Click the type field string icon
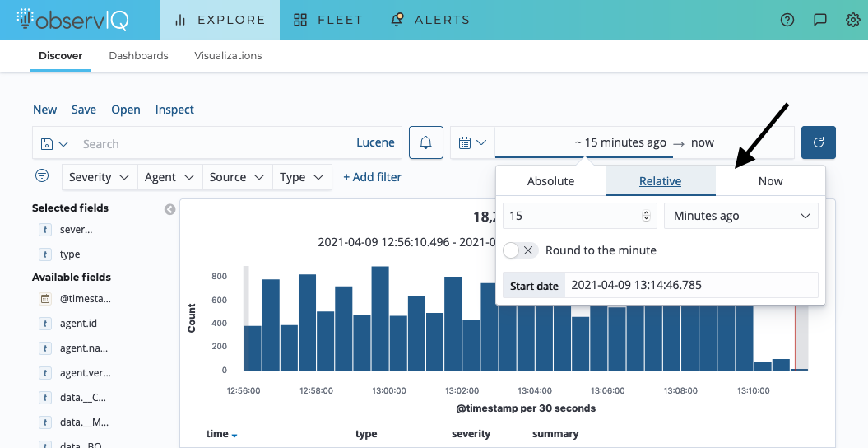This screenshot has width=868, height=448. pos(44,254)
